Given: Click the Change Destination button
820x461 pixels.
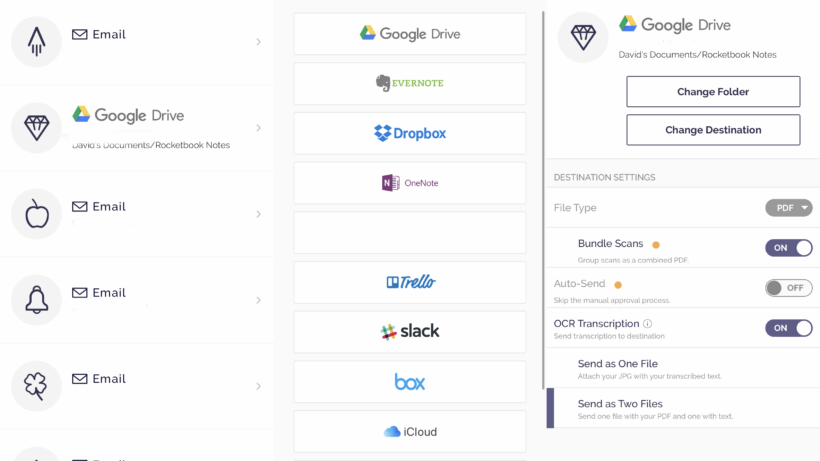Looking at the screenshot, I should pos(713,130).
